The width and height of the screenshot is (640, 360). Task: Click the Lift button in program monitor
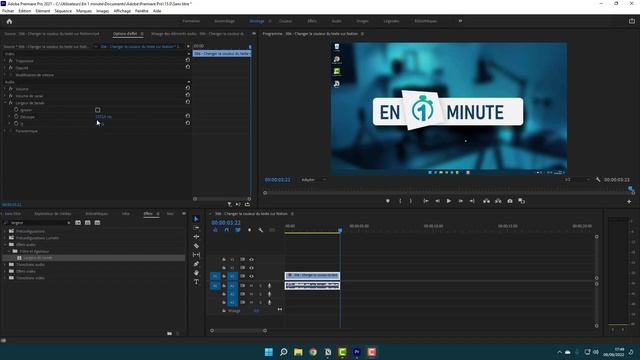click(486, 201)
